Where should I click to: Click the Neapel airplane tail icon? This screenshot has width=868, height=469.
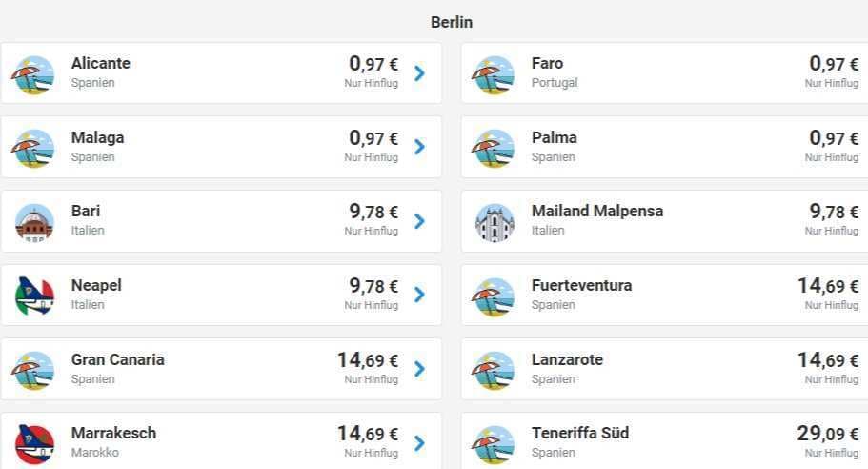[34, 296]
